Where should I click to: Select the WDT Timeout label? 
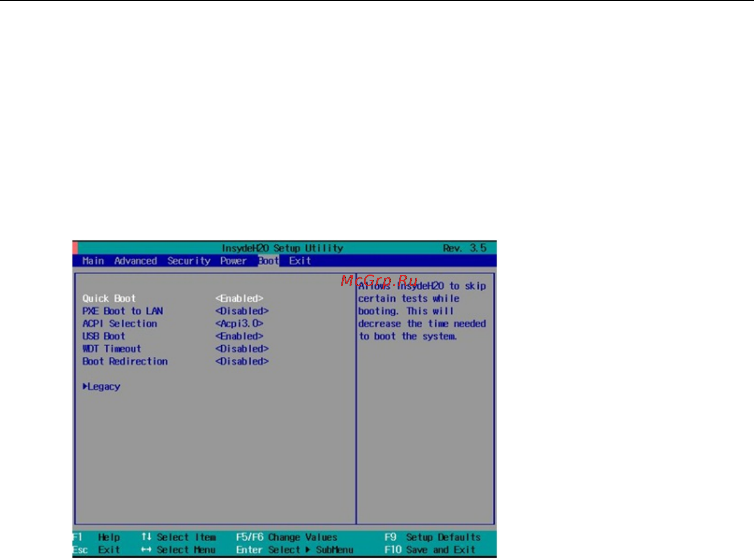112,349
